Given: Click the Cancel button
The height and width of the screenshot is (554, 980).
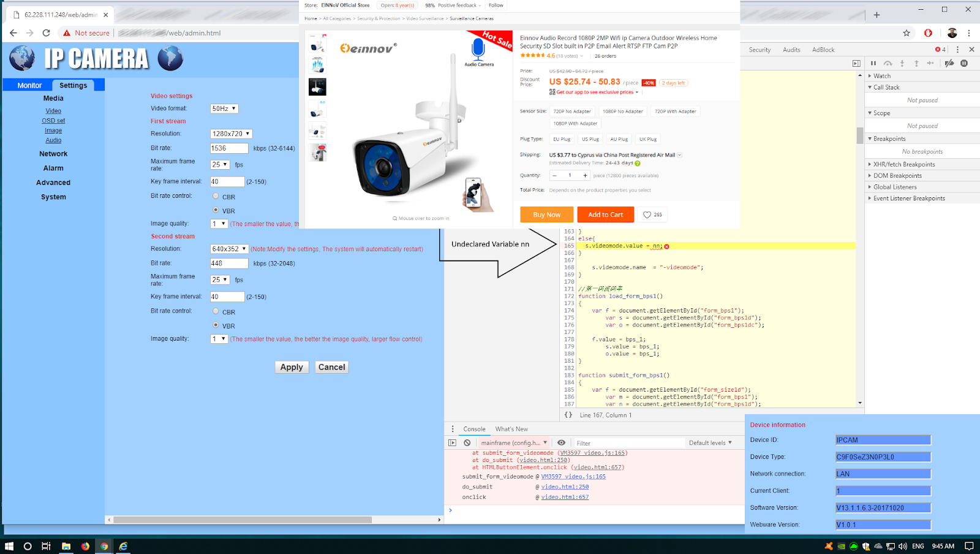Looking at the screenshot, I should pyautogui.click(x=332, y=367).
